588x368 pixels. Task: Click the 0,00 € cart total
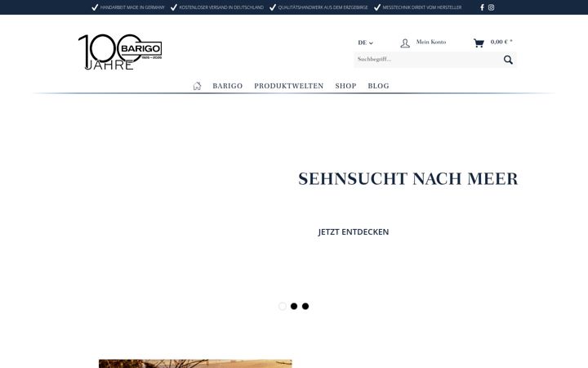(x=501, y=42)
